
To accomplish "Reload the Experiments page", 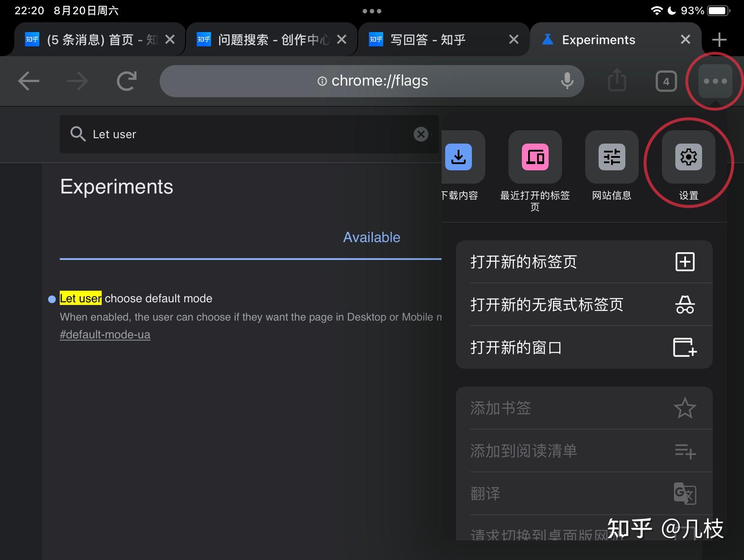I will [x=126, y=81].
